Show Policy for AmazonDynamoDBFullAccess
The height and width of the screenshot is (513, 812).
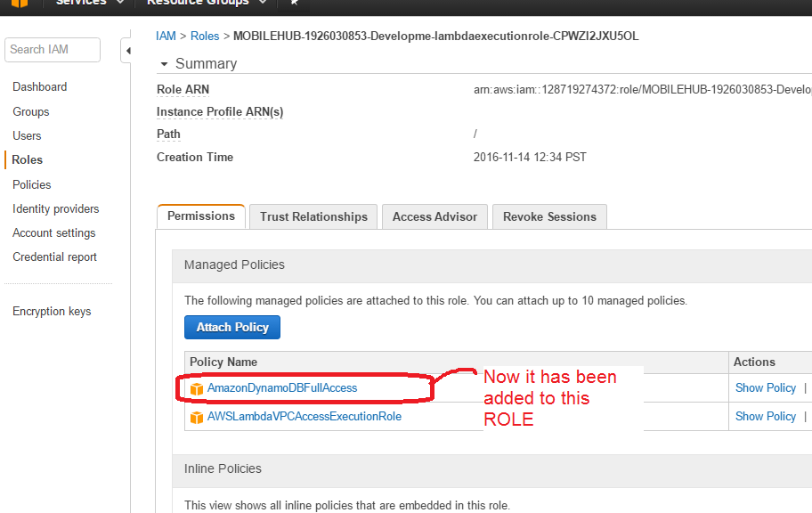[x=765, y=388]
